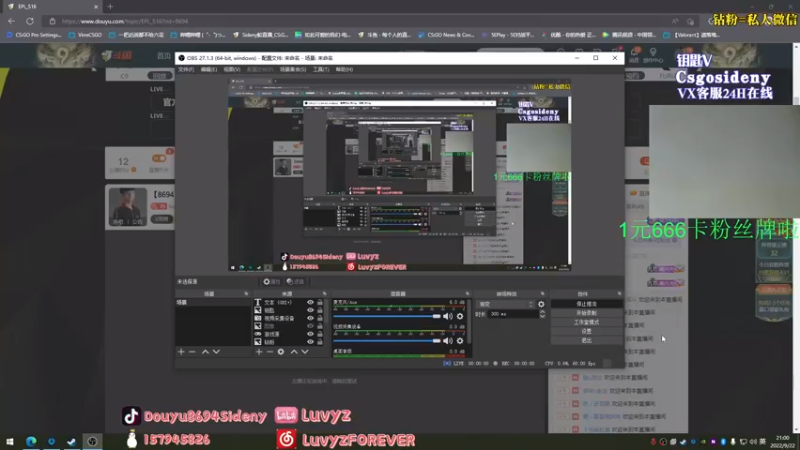The width and height of the screenshot is (800, 450).
Task: Open a new browser tab
Action: pyautogui.click(x=110, y=7)
